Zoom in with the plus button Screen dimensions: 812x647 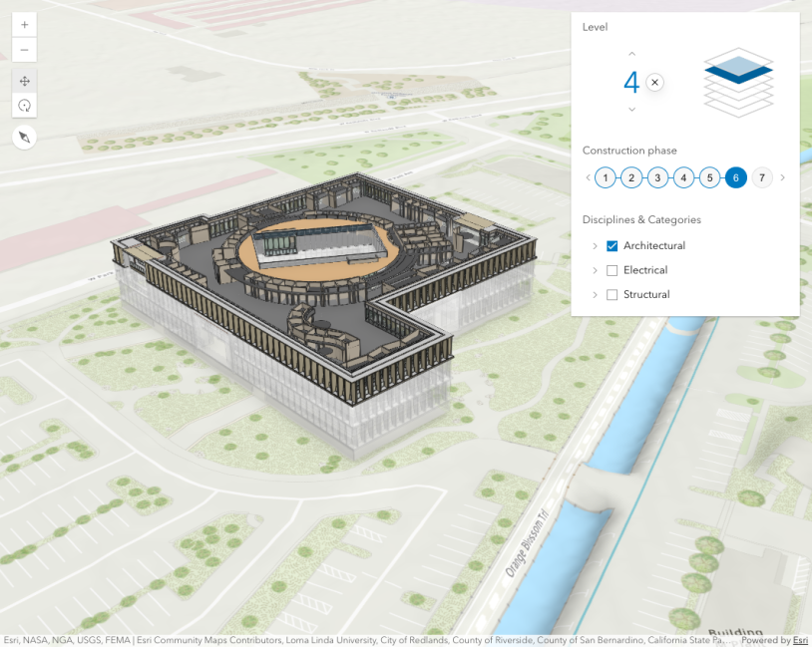(x=24, y=24)
